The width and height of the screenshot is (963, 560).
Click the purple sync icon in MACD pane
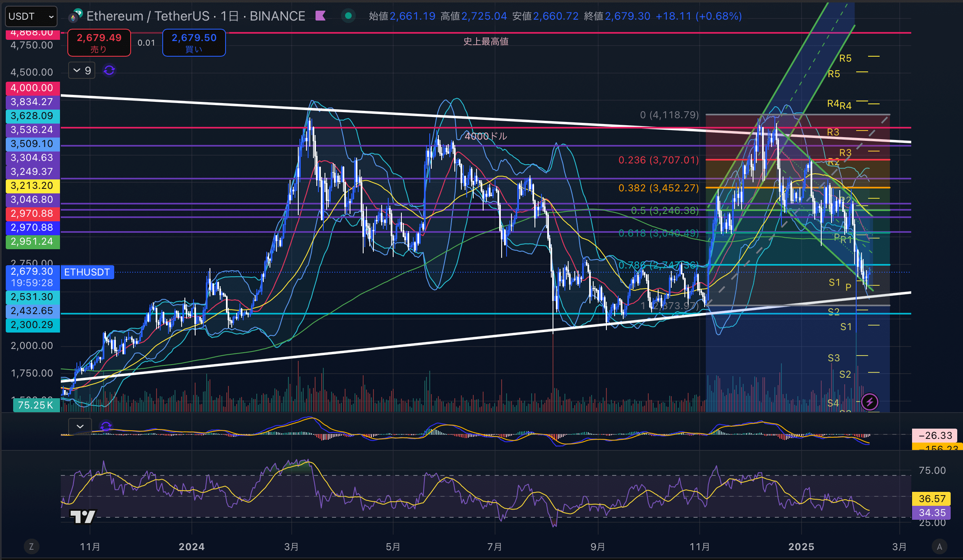coord(106,426)
